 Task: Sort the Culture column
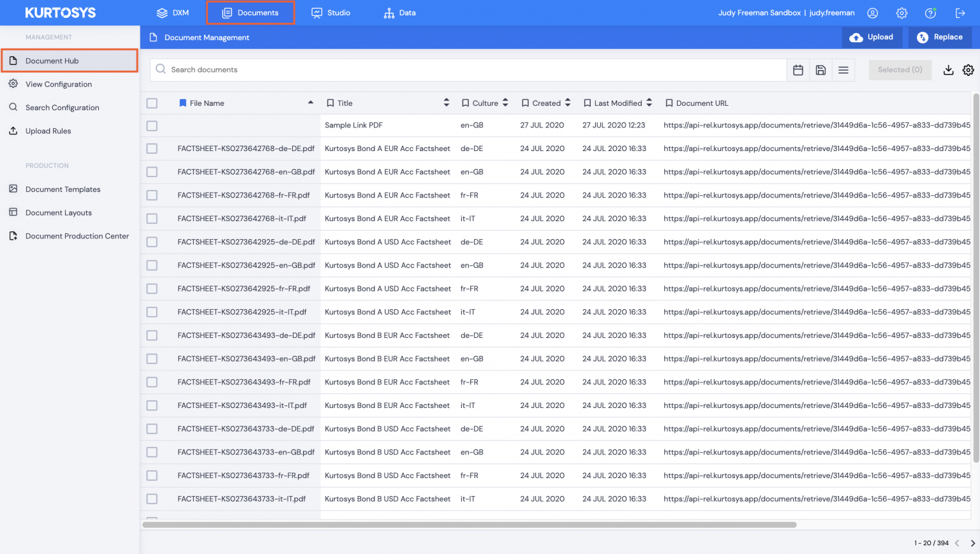[504, 102]
